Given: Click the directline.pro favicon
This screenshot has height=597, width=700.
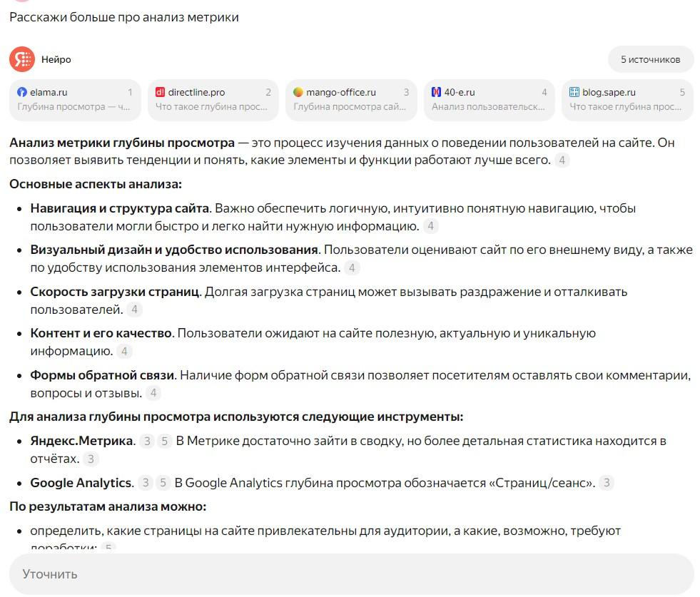Looking at the screenshot, I should 160,91.
